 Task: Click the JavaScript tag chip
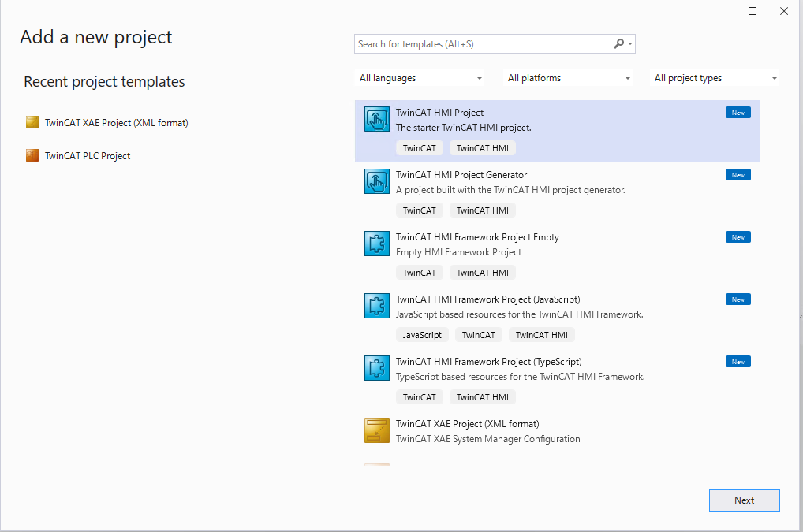point(422,335)
